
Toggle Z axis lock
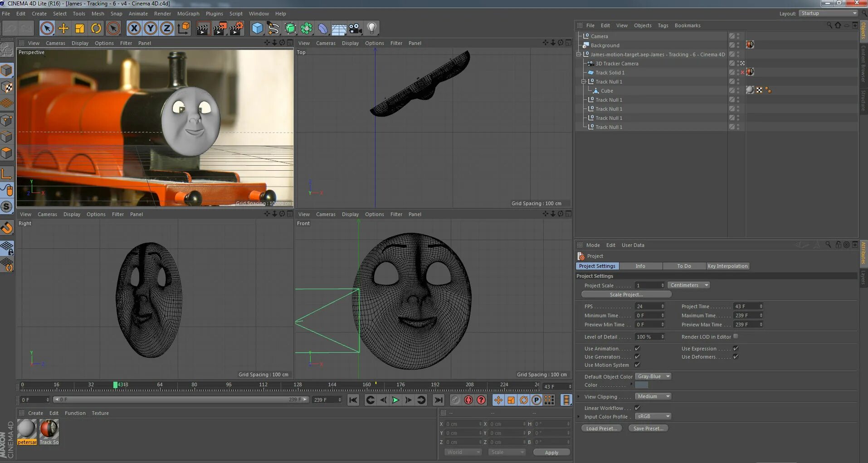(167, 29)
